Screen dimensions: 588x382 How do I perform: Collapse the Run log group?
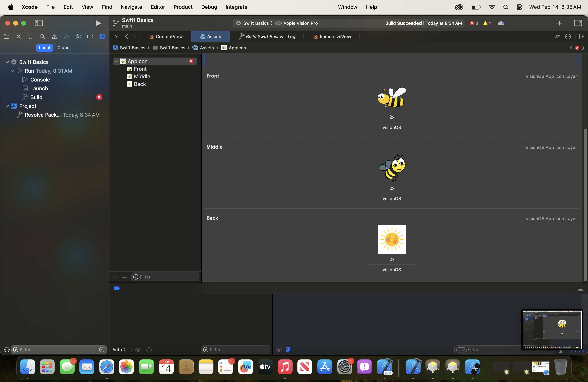point(13,71)
